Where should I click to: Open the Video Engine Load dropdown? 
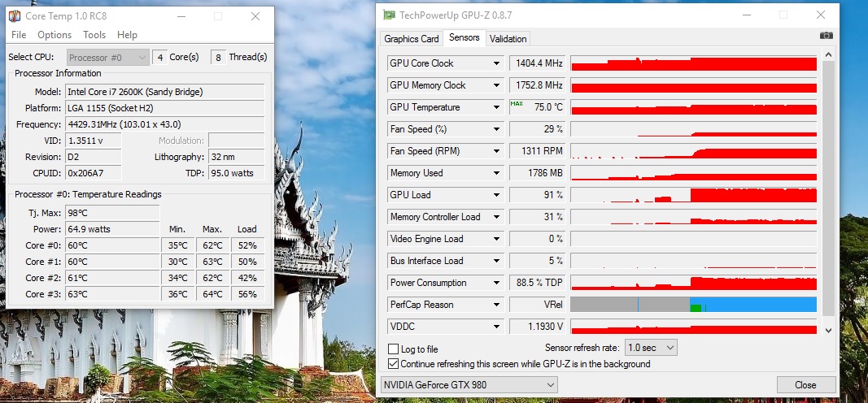coord(496,239)
